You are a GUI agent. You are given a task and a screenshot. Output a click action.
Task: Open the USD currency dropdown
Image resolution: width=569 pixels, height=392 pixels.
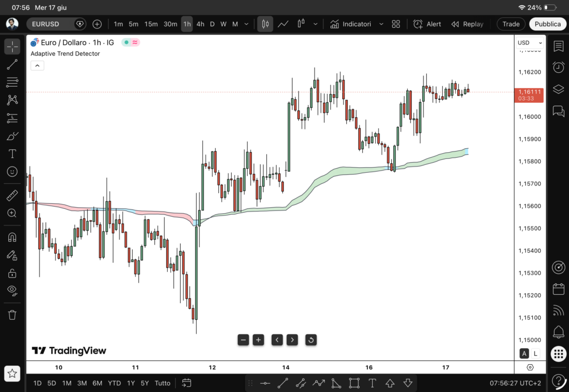(x=530, y=43)
